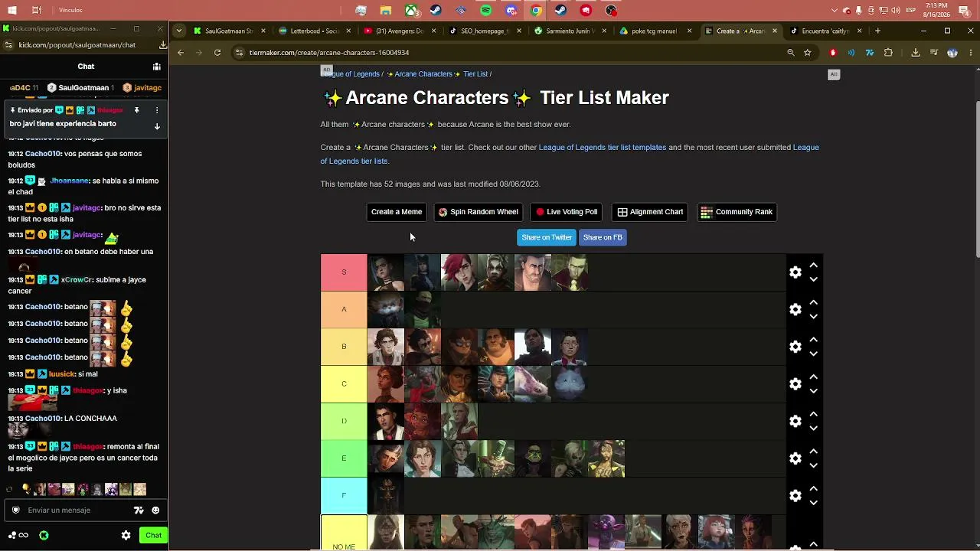The image size is (980, 551).
Task: Open settings gear for the D tier row
Action: coord(795,421)
